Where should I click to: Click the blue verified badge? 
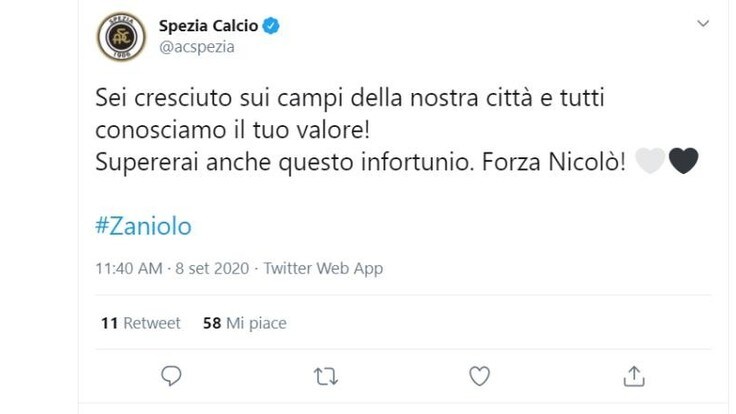[271, 25]
